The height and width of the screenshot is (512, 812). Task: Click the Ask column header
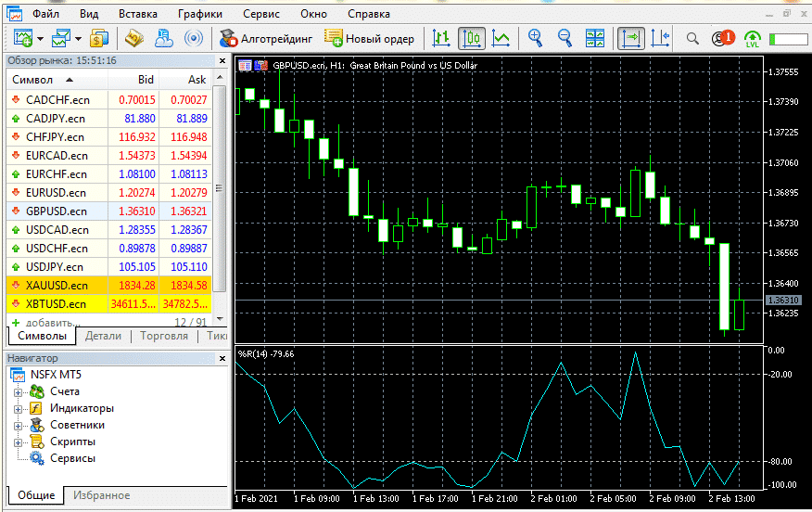click(185, 80)
